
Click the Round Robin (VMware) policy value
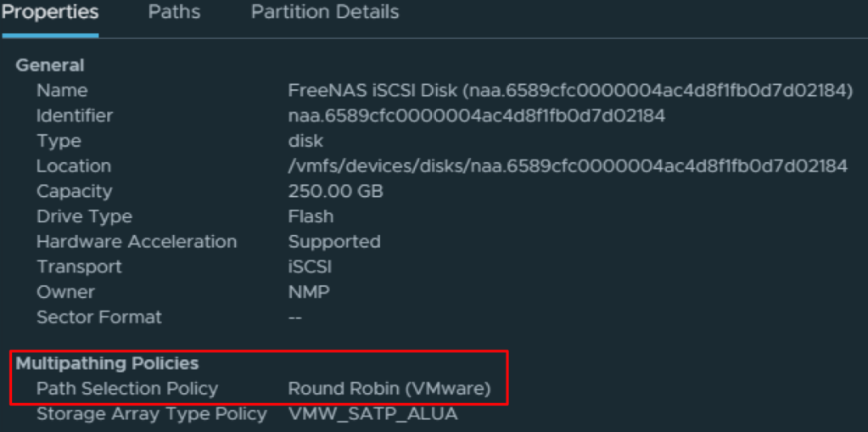tap(389, 389)
